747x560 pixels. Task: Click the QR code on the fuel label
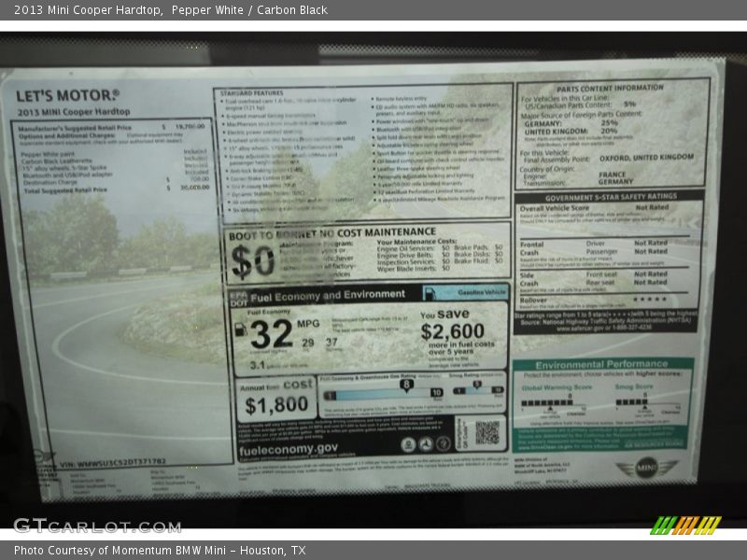click(487, 432)
